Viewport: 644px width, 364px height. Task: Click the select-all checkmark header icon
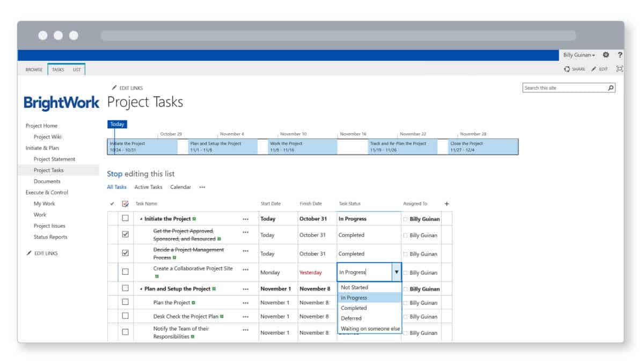112,204
